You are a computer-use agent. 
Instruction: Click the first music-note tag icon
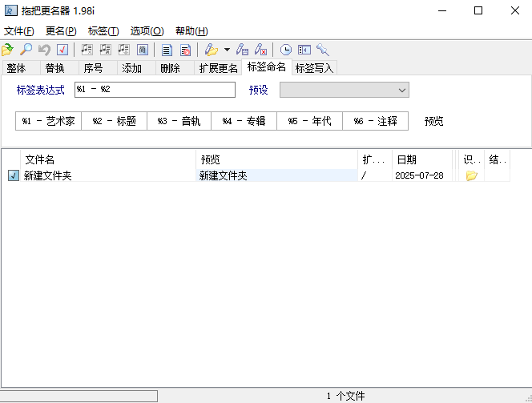click(x=87, y=50)
